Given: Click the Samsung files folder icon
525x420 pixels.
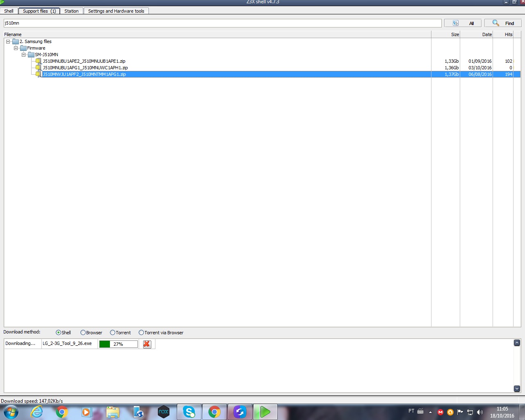Looking at the screenshot, I should pos(16,41).
